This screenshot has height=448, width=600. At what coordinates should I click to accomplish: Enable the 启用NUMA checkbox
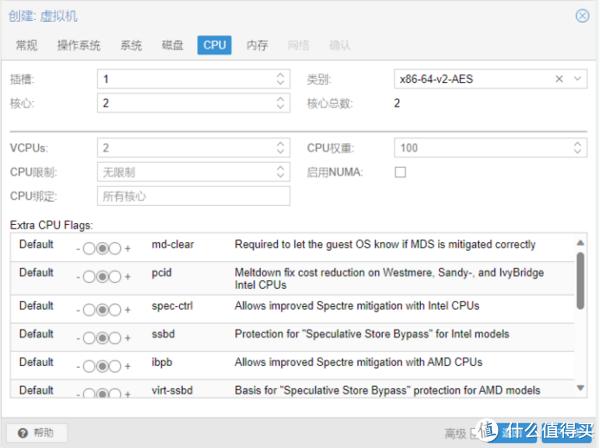400,172
